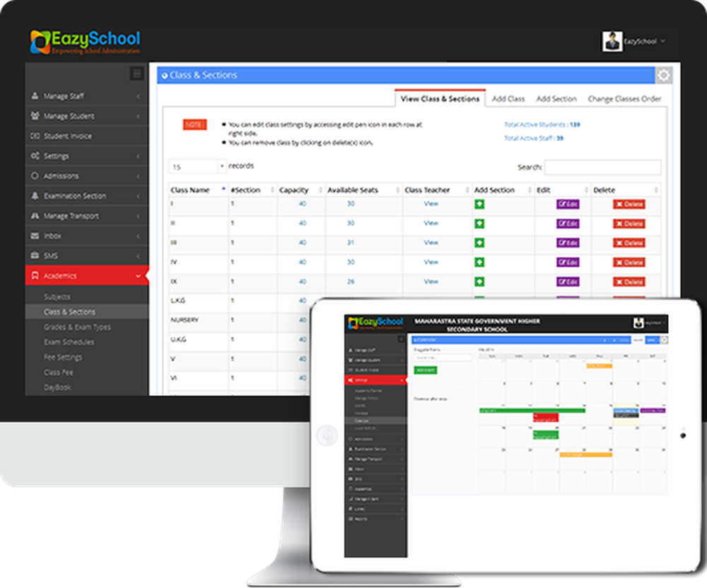This screenshot has width=707, height=588.
Task: Select Grades & Exam Types submenu
Action: [77, 327]
